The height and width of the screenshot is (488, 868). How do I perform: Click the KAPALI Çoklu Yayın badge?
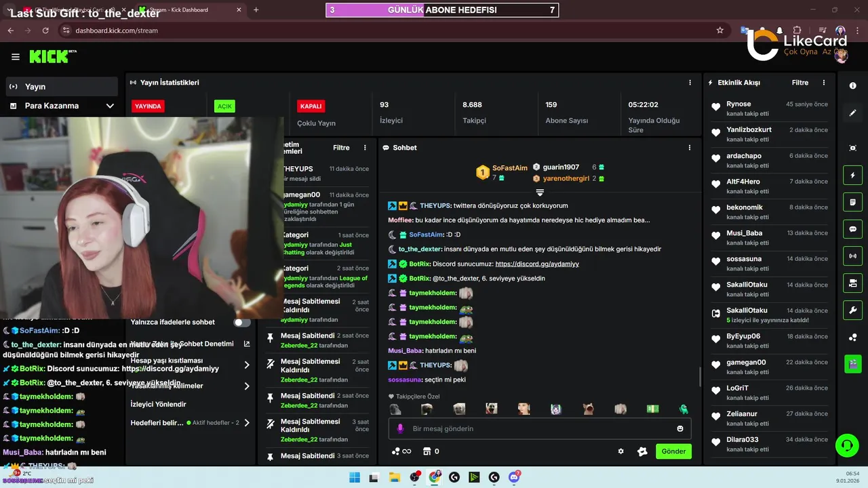click(x=311, y=106)
